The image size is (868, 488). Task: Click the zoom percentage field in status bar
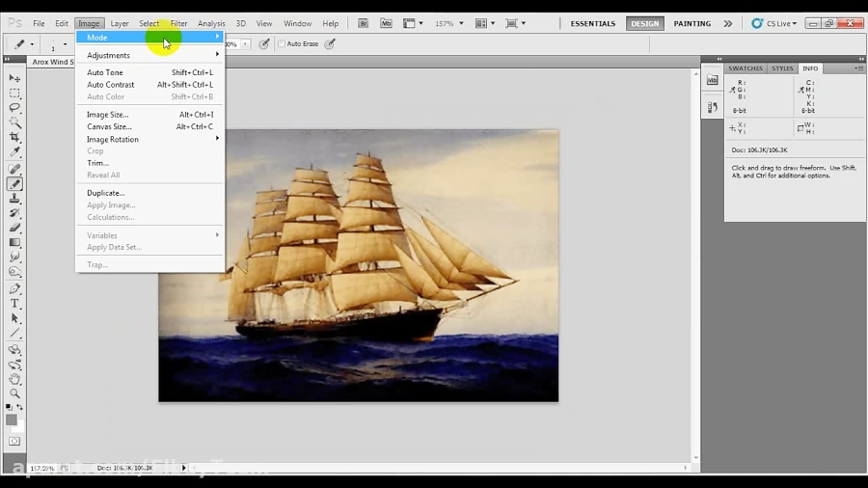(x=42, y=468)
